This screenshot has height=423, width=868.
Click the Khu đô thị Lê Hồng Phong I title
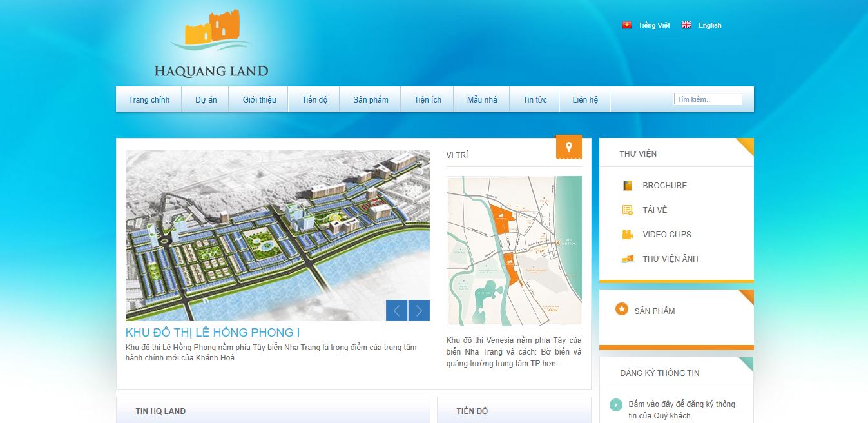coord(213,333)
